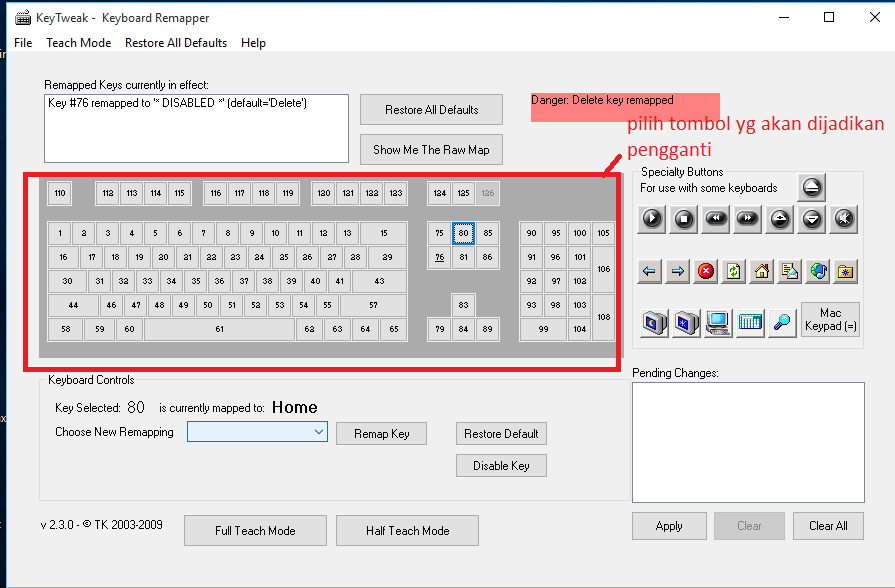The width and height of the screenshot is (895, 588).
Task: Select key 99 on the numeric keypad
Action: (543, 329)
